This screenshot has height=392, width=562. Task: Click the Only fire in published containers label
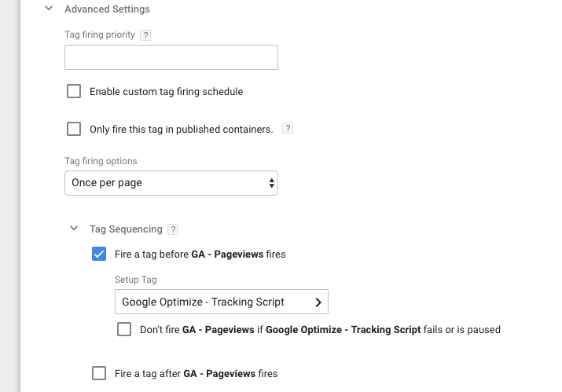(x=182, y=130)
